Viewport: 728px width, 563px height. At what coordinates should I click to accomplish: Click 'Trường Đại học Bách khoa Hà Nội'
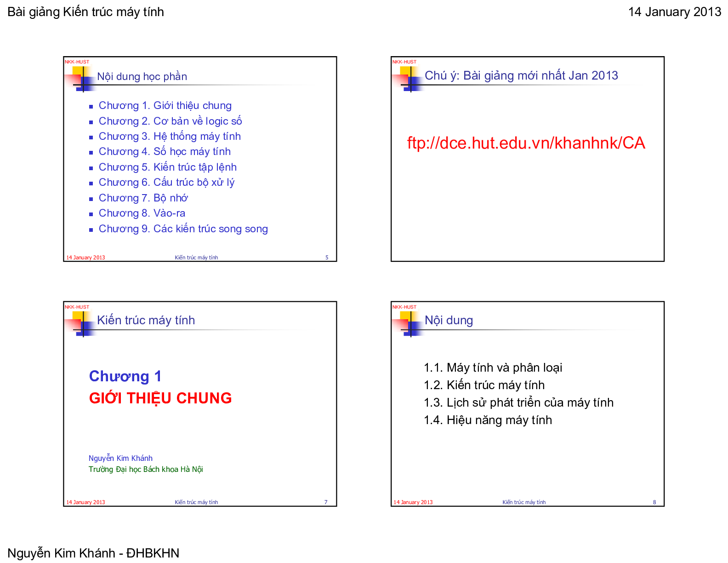(x=146, y=469)
